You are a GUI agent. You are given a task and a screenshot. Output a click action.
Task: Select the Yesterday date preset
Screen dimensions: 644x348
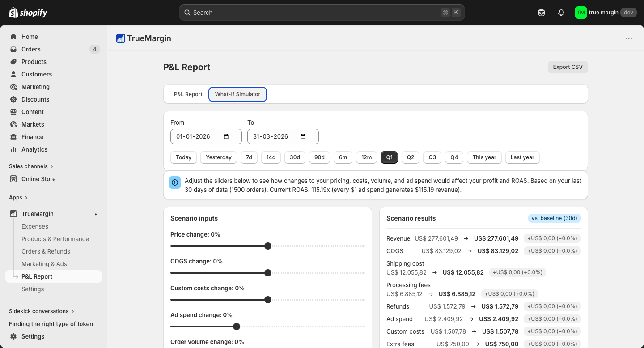click(219, 157)
